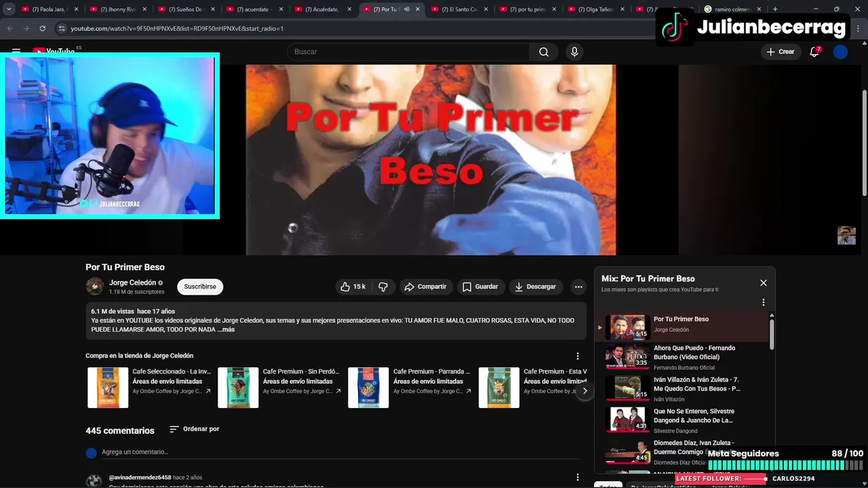Expand the description with '...más'
The width and height of the screenshot is (868, 488).
[x=226, y=329]
